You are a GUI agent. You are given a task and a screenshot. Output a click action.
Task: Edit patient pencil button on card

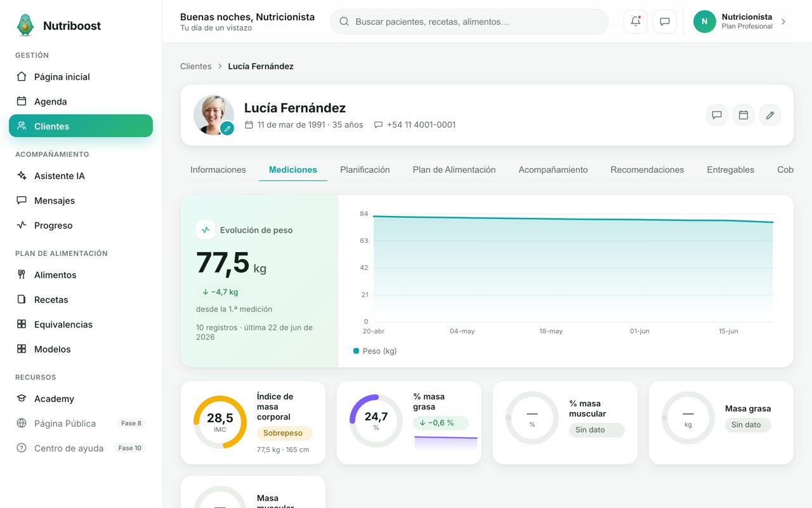pyautogui.click(x=770, y=115)
